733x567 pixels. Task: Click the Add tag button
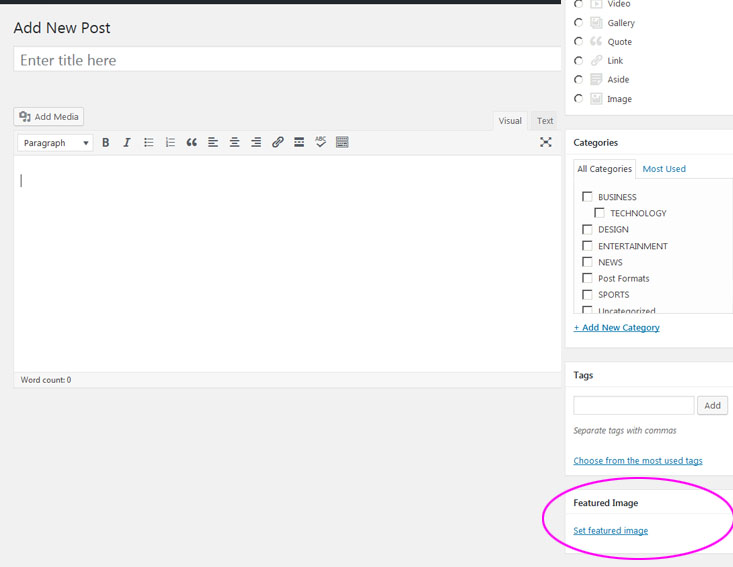point(712,405)
